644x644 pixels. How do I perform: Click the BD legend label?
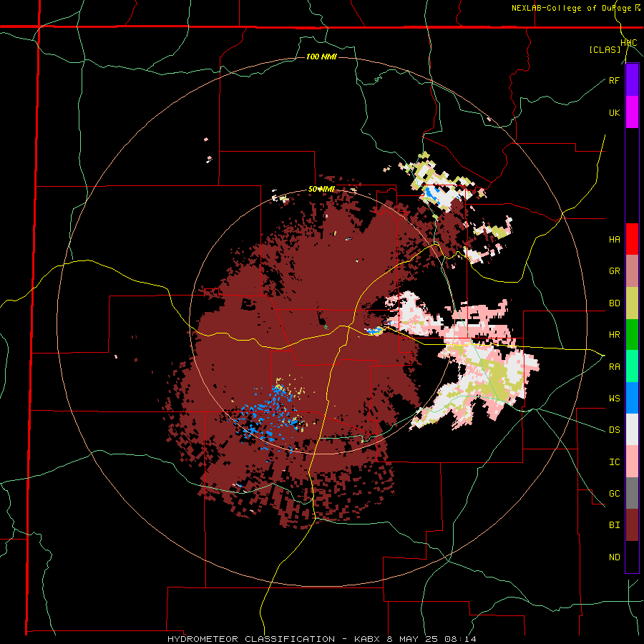[614, 303]
